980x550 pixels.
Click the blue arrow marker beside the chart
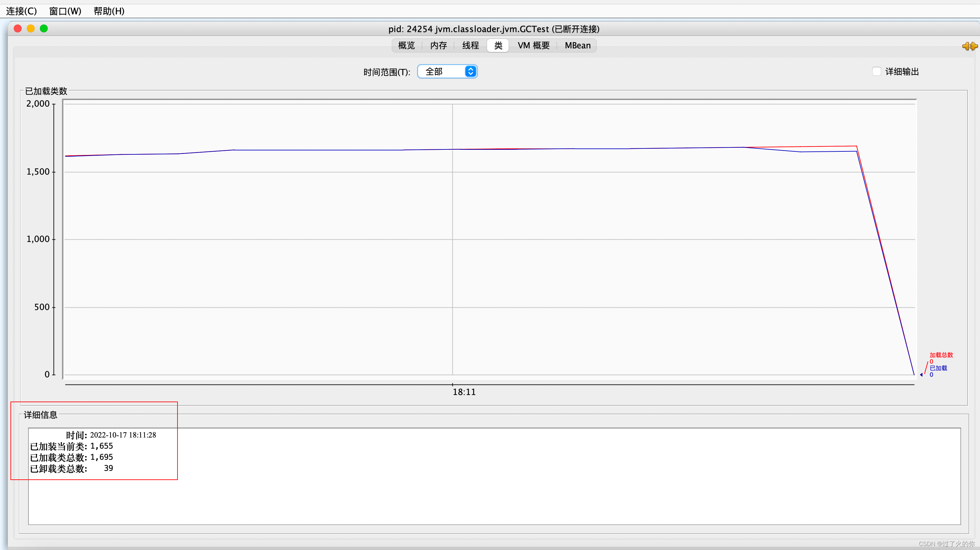coord(921,374)
